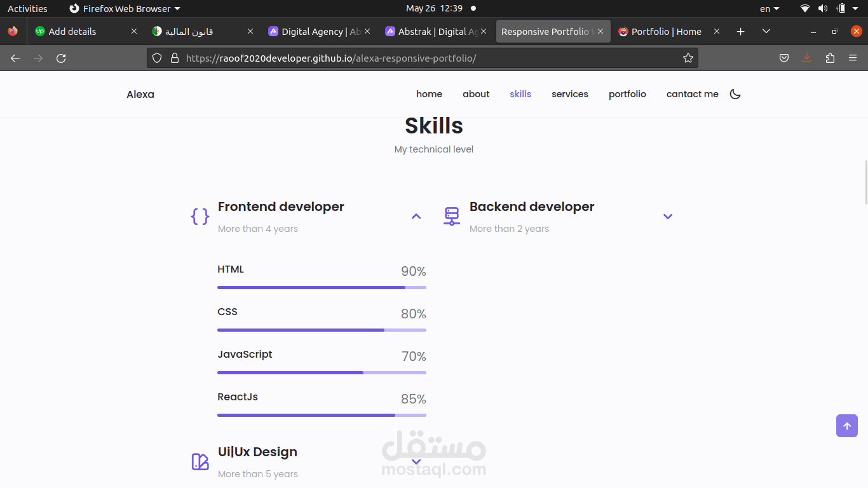Open the Firefox application menu
Screen dimensions: 868x488
pyautogui.click(x=853, y=58)
